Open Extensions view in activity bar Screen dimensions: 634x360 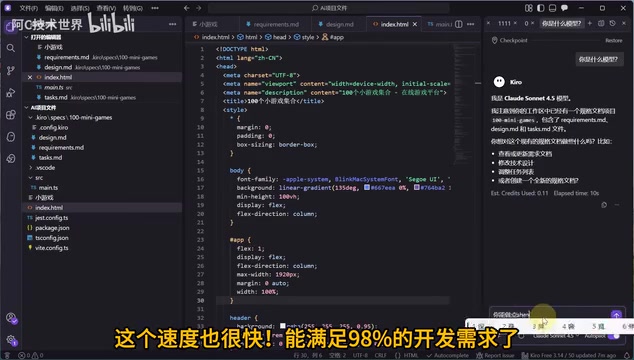click(11, 115)
